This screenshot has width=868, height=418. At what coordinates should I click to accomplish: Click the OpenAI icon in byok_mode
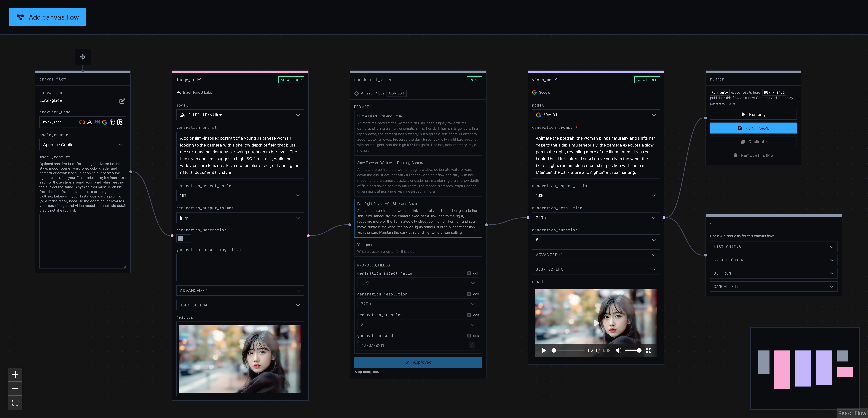click(112, 122)
